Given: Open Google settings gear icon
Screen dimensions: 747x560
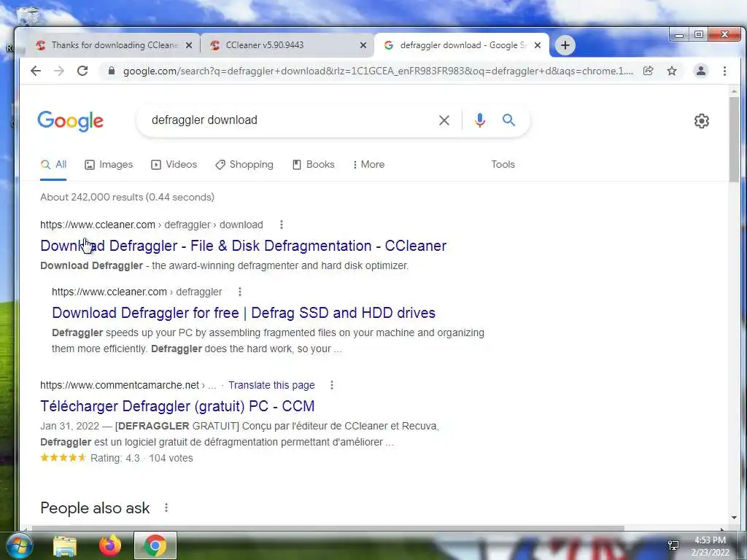Looking at the screenshot, I should click(701, 121).
